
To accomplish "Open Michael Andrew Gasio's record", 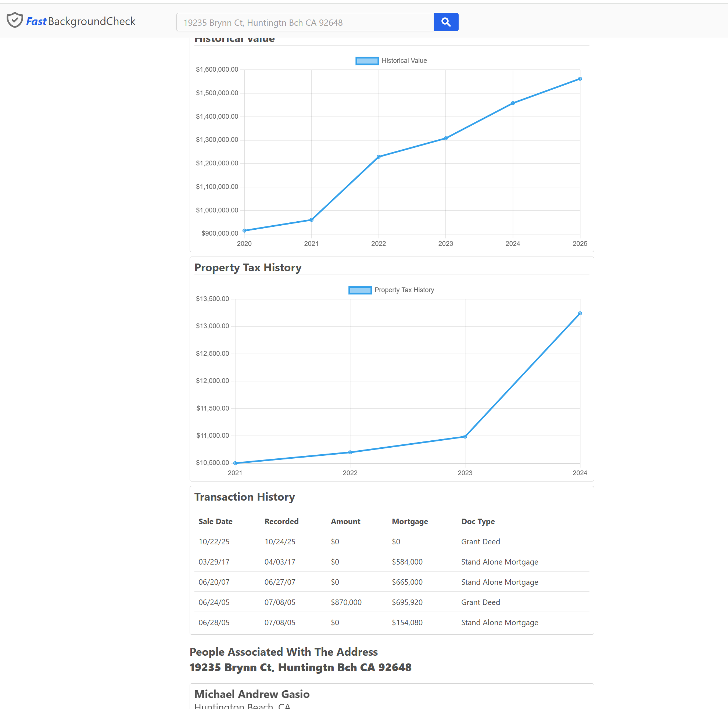I will coord(252,694).
